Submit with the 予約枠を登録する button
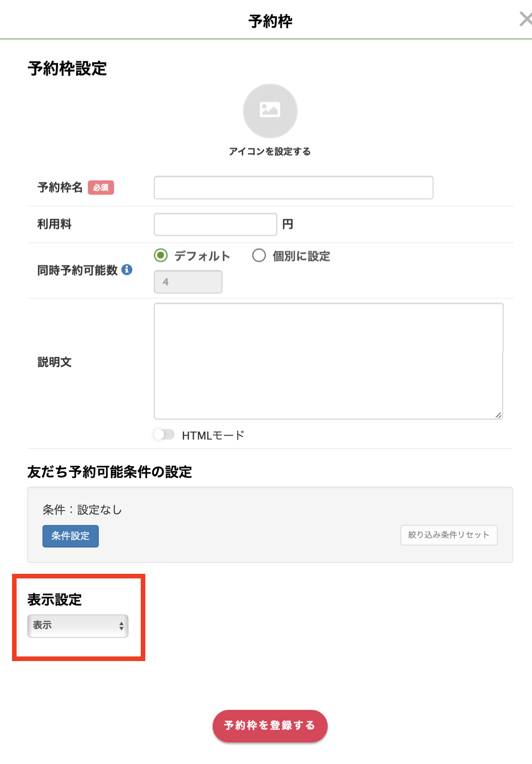This screenshot has width=532, height=764. [270, 726]
